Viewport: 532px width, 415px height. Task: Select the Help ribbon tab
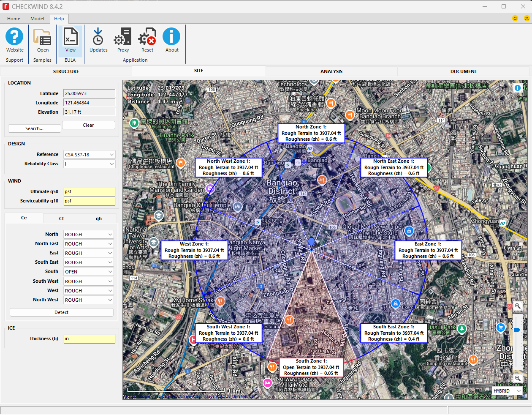[x=59, y=19]
